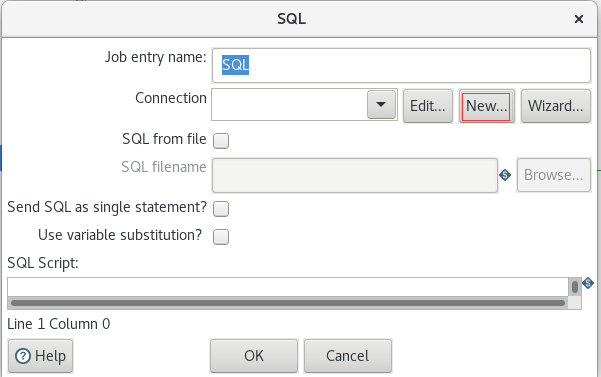
Task: Click the Browse... button
Action: coord(554,175)
